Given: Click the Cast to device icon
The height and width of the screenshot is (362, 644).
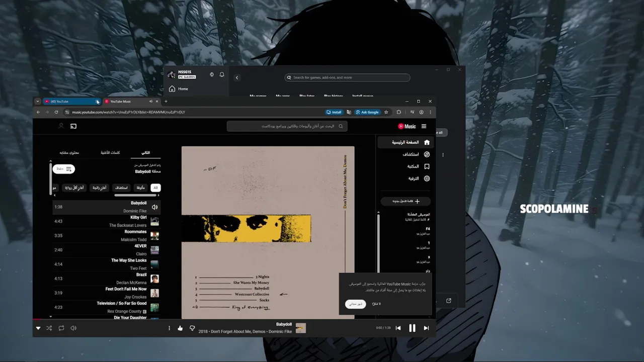Looking at the screenshot, I should click(x=73, y=126).
